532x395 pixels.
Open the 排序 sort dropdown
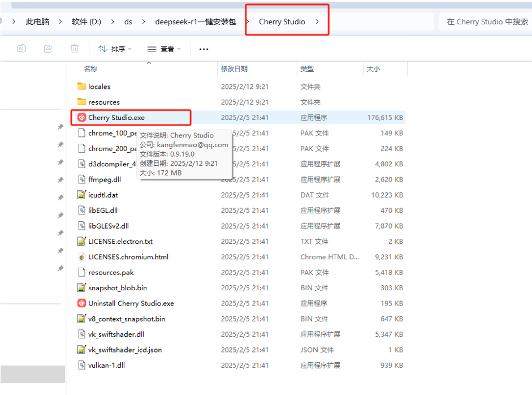coord(115,49)
